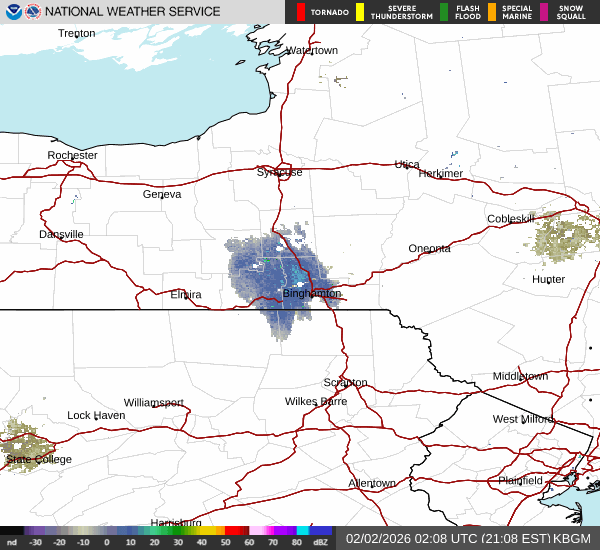
Task: Click the red Tornado legend marker
Action: coord(300,12)
